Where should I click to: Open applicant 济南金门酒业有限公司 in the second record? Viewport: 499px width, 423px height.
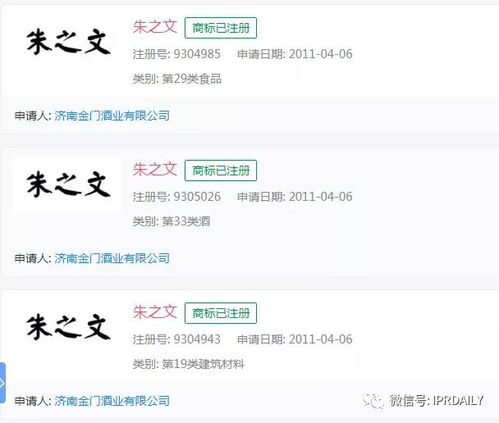tap(112, 258)
